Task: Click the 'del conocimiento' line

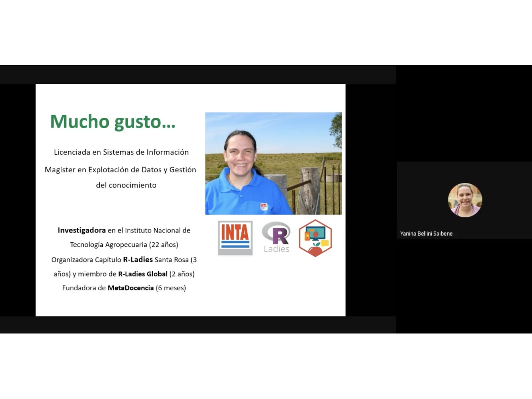Action: [126, 185]
